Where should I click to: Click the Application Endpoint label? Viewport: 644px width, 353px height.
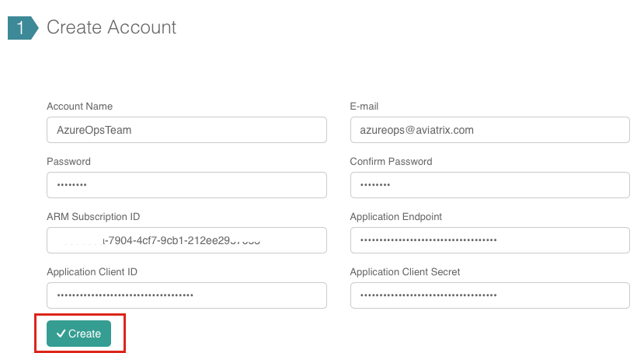click(396, 217)
